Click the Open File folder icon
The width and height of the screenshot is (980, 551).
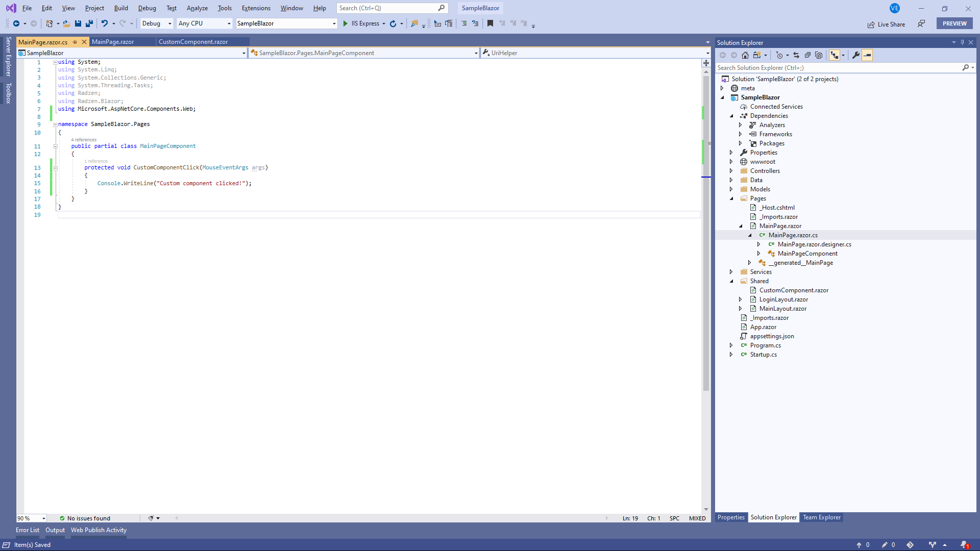coord(66,23)
